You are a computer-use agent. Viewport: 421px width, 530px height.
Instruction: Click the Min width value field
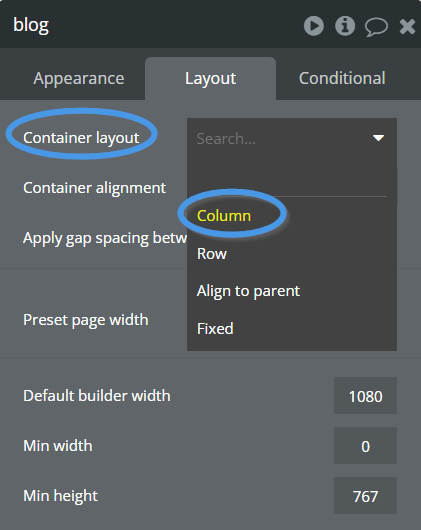pyautogui.click(x=365, y=446)
